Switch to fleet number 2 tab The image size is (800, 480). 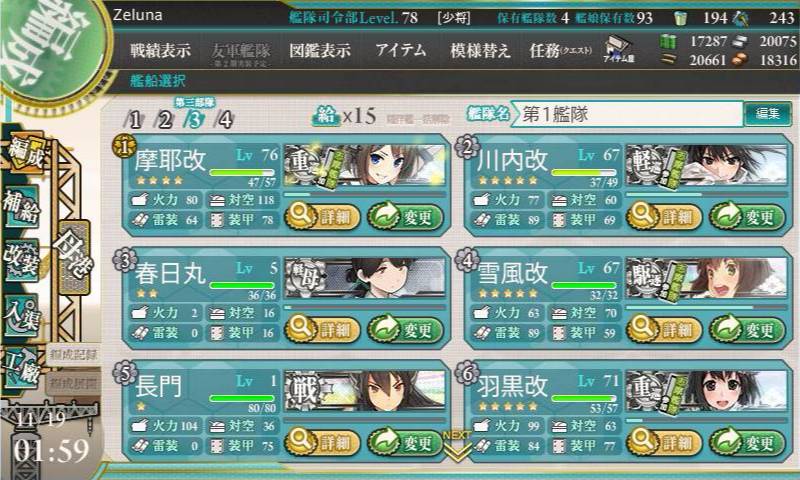point(164,120)
